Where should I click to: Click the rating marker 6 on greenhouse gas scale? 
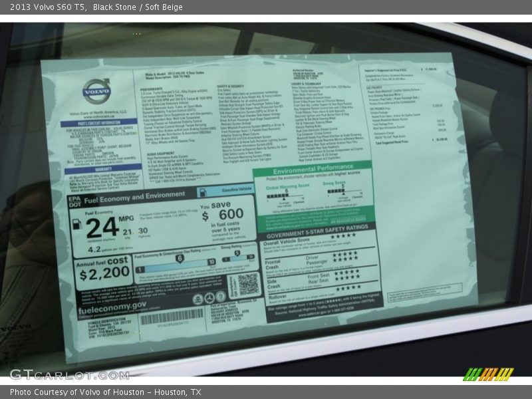[x=180, y=259]
